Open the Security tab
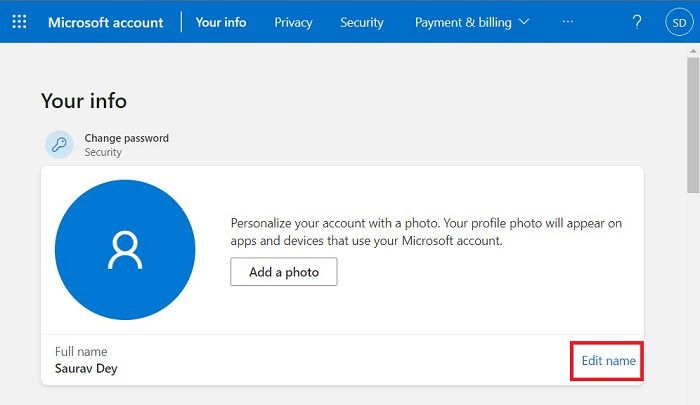Viewport: 700px width, 405px height. (x=362, y=22)
